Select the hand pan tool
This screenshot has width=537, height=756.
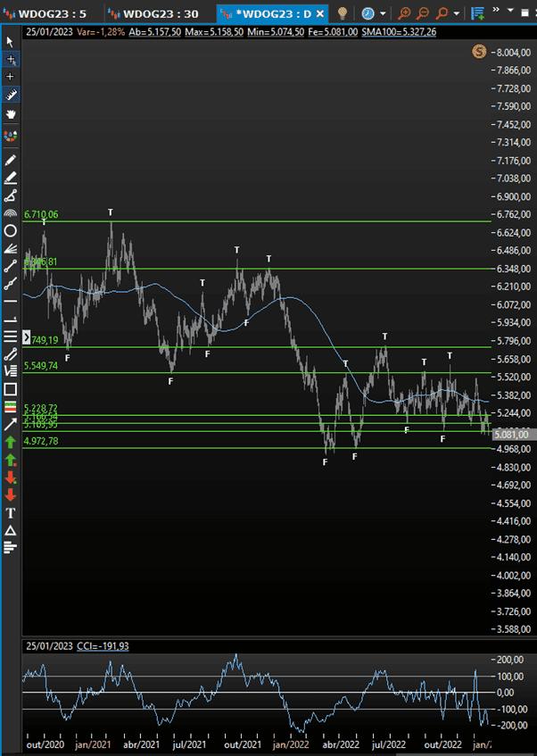(11, 114)
